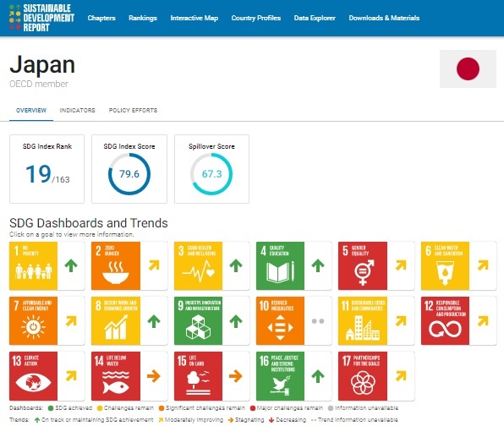
Task: Switch to the Policy Efforts tab
Action: (133, 110)
